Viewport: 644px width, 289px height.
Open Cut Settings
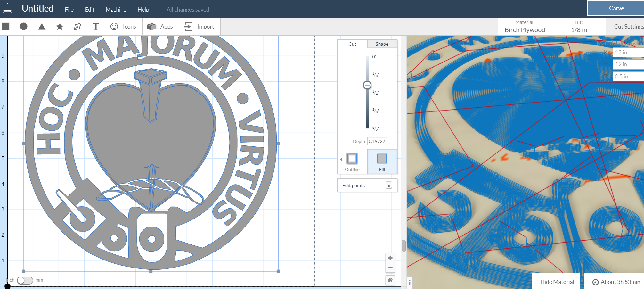626,27
